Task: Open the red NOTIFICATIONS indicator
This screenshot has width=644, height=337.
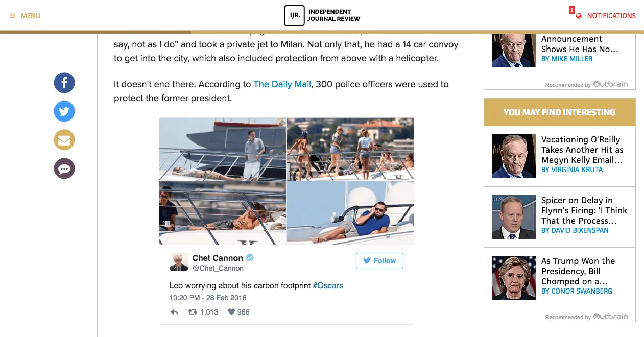Action: [x=605, y=16]
